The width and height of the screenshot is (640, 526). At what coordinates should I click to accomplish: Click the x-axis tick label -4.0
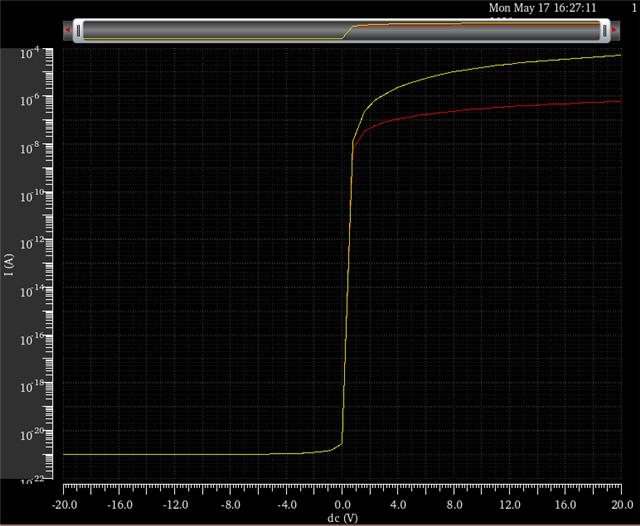pyautogui.click(x=287, y=505)
